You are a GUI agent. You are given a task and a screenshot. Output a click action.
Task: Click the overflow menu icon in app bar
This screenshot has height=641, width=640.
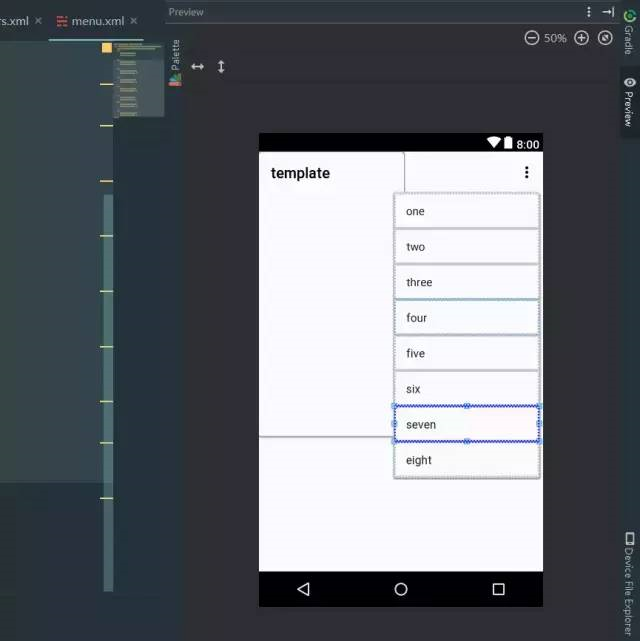point(526,173)
